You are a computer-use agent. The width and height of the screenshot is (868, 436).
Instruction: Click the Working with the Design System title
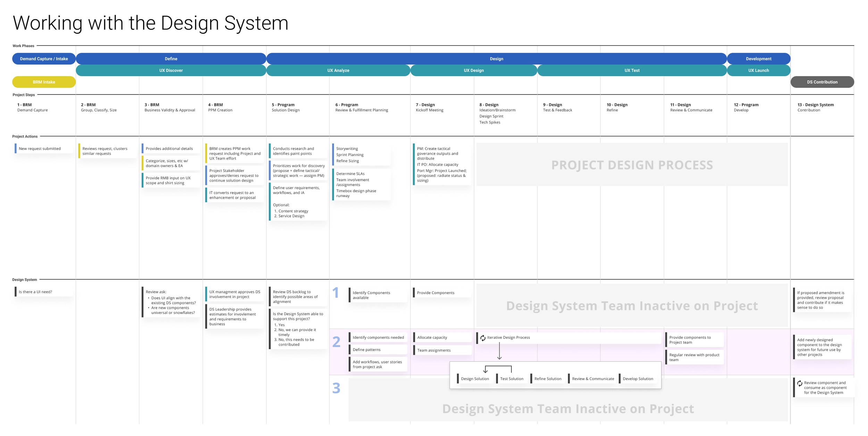(150, 23)
